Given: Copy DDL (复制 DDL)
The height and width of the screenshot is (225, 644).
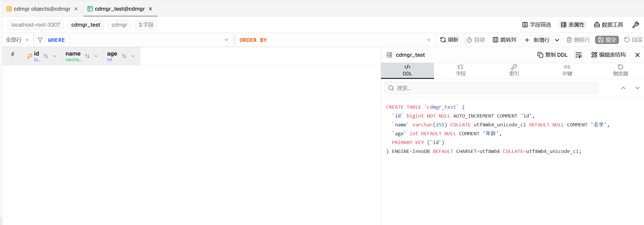Looking at the screenshot, I should coord(553,55).
